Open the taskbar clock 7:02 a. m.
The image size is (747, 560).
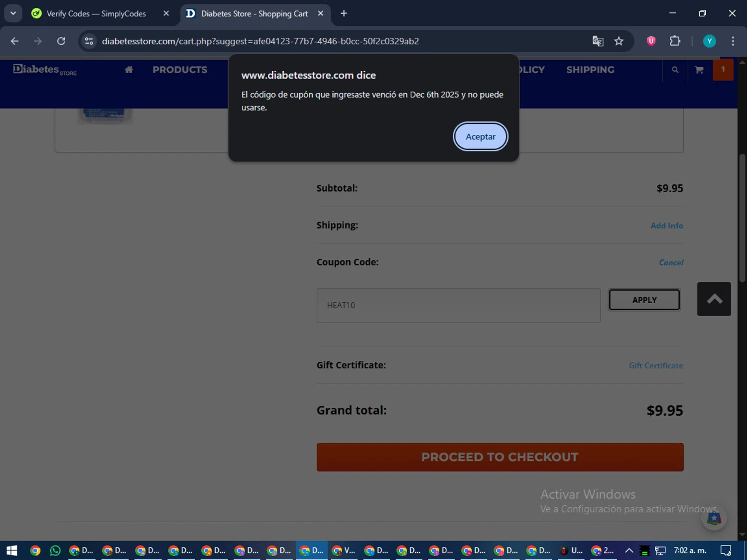click(690, 550)
